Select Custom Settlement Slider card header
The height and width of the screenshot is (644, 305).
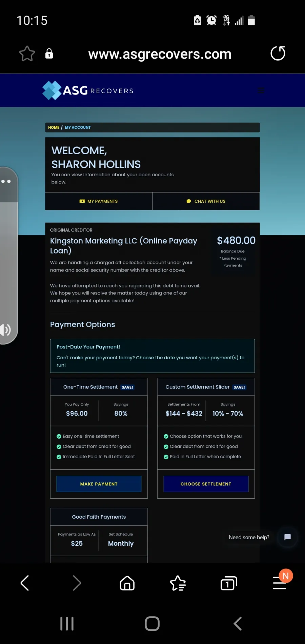206,387
